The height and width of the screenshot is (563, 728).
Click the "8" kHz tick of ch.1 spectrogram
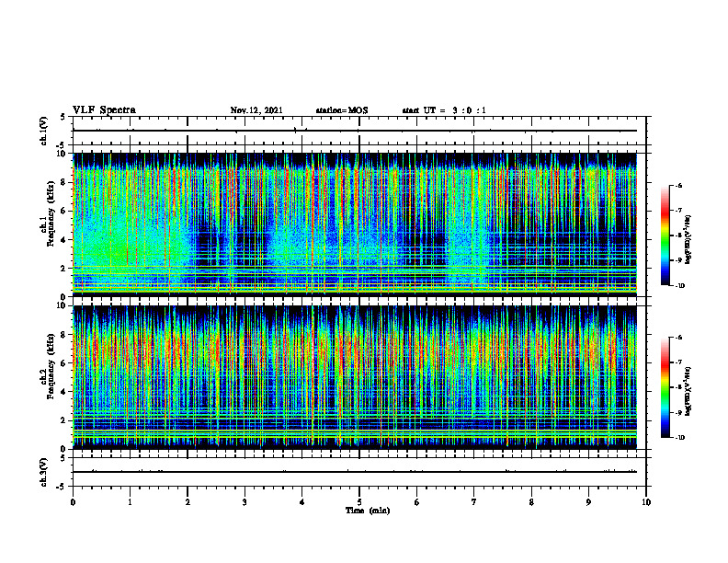point(64,182)
